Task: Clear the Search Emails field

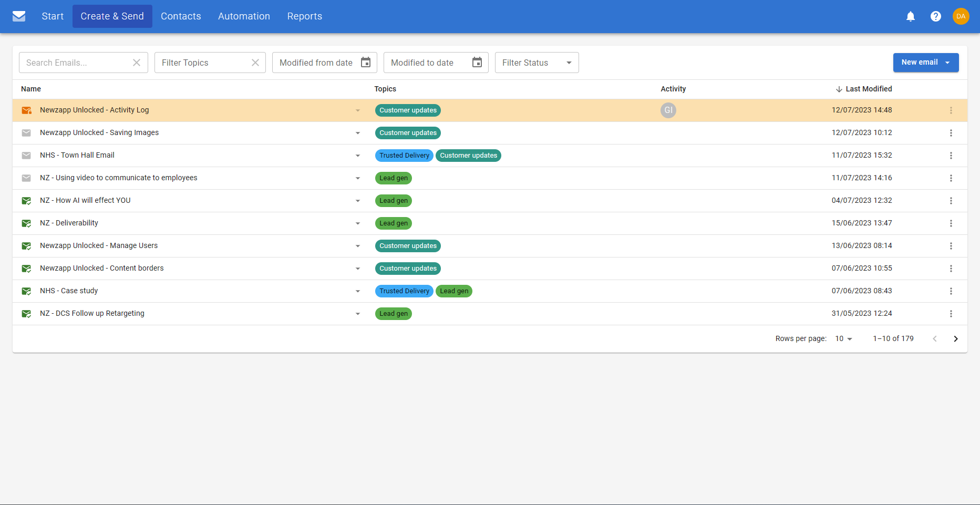Action: coord(137,63)
